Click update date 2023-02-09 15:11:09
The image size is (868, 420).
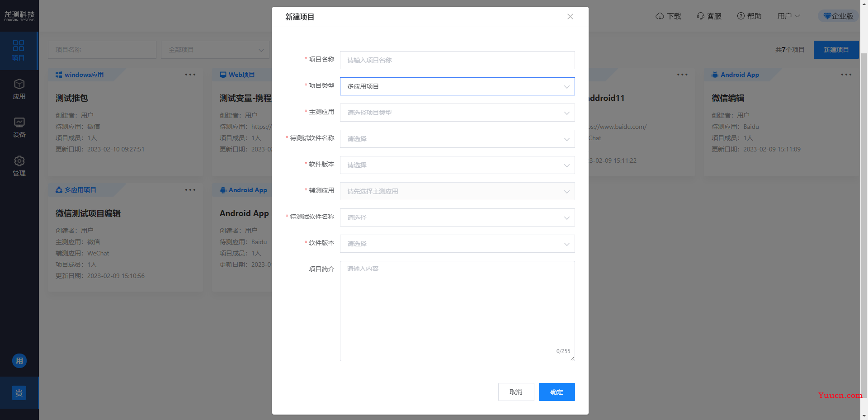click(772, 149)
